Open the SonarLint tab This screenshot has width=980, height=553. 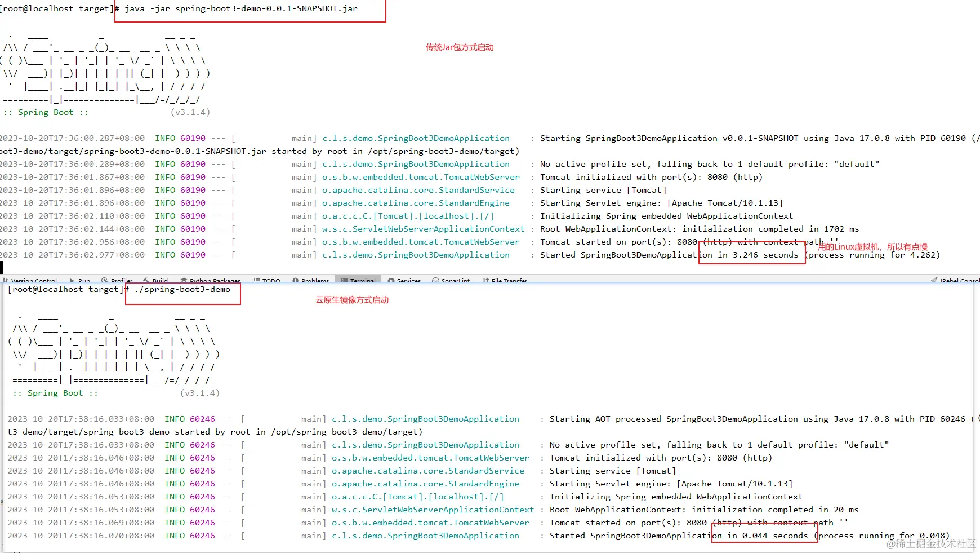tap(451, 280)
